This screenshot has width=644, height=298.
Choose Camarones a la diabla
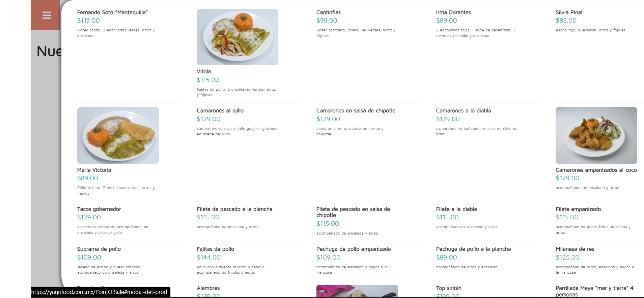pos(463,111)
